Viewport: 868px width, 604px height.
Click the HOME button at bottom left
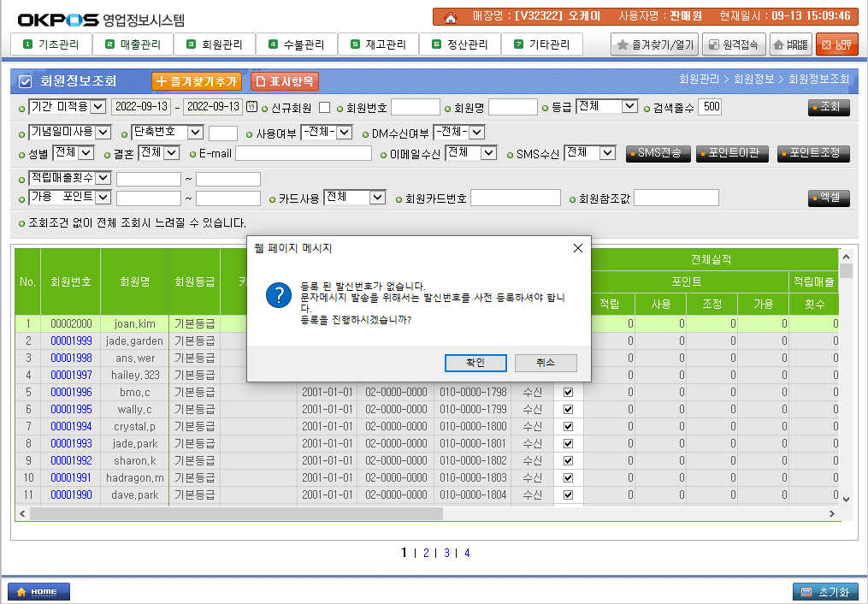38,591
